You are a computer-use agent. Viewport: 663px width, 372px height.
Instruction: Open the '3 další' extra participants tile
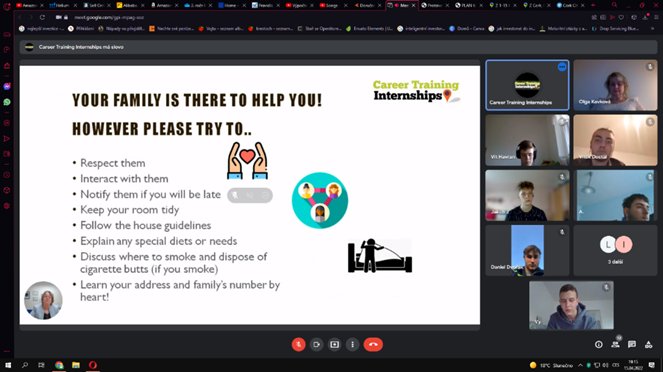(x=615, y=250)
